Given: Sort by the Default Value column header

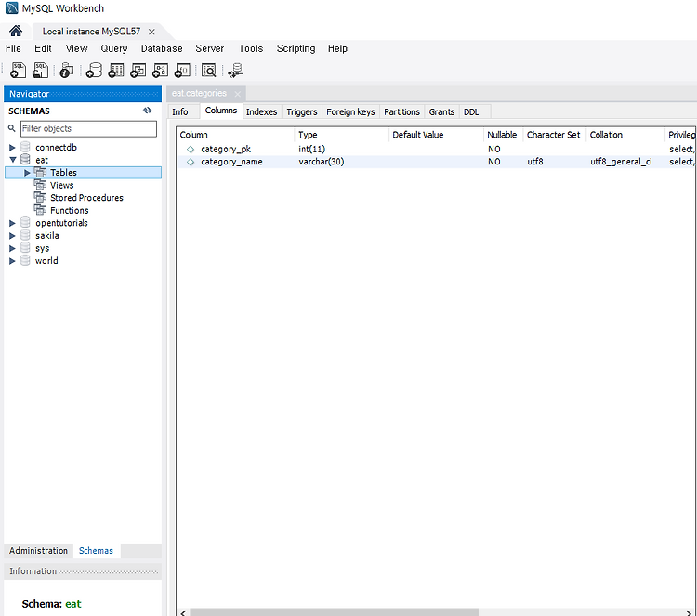Looking at the screenshot, I should 436,135.
